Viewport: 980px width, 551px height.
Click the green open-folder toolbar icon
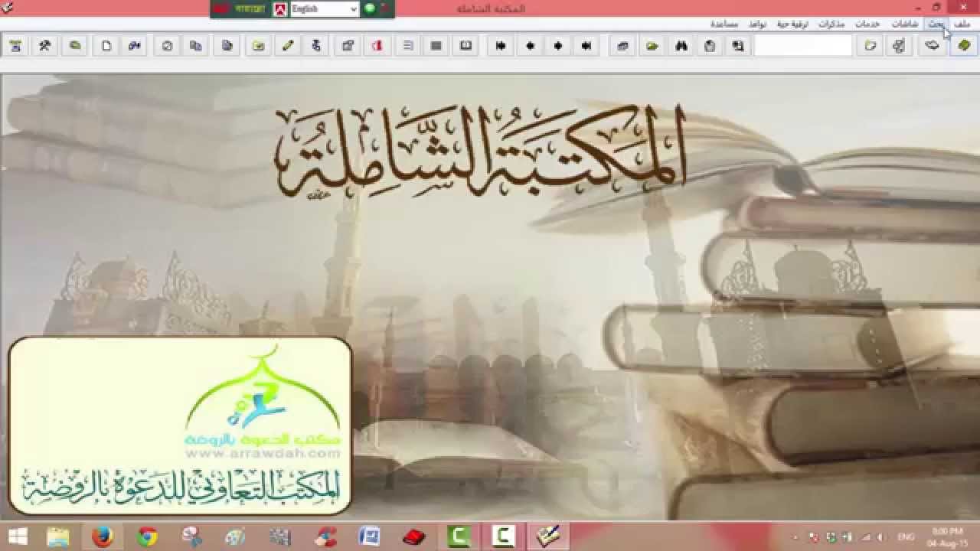(652, 46)
